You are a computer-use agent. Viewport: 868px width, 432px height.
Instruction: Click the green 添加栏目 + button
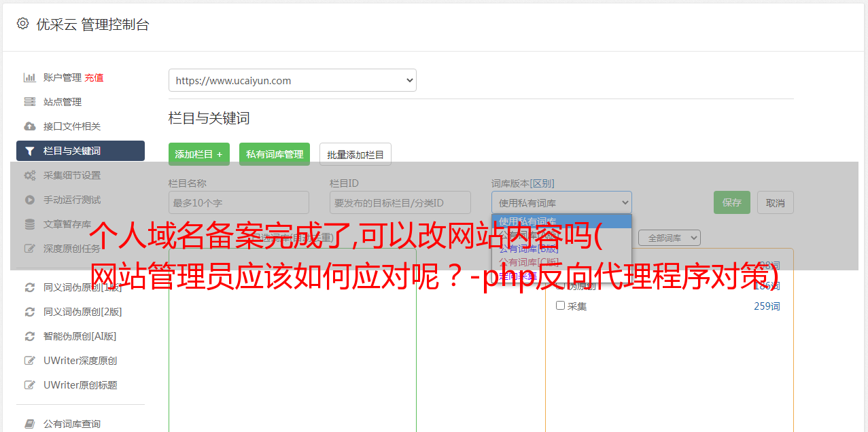tap(199, 154)
